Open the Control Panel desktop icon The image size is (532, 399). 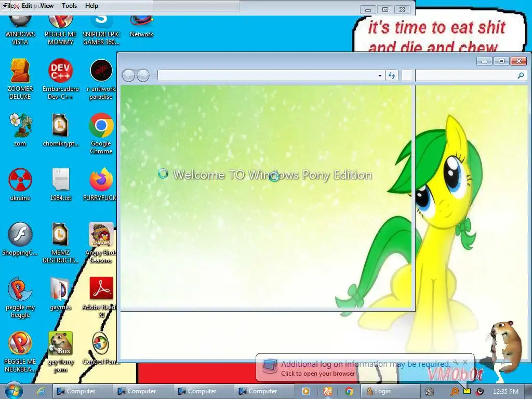click(x=101, y=349)
